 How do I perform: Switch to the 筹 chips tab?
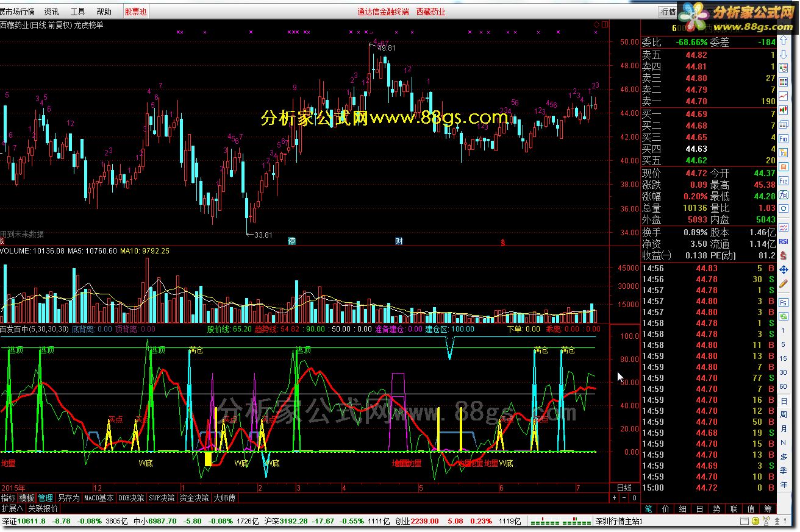click(x=768, y=508)
